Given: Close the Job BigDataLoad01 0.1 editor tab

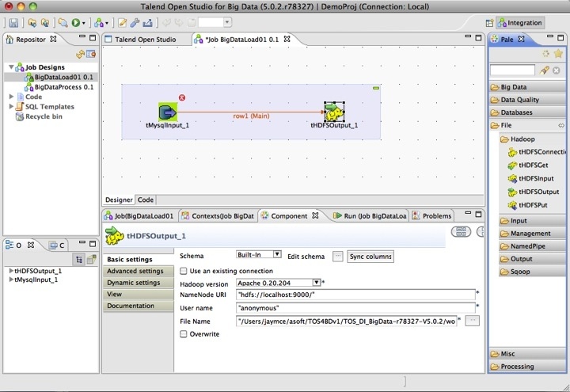Looking at the screenshot, I should coord(287,39).
